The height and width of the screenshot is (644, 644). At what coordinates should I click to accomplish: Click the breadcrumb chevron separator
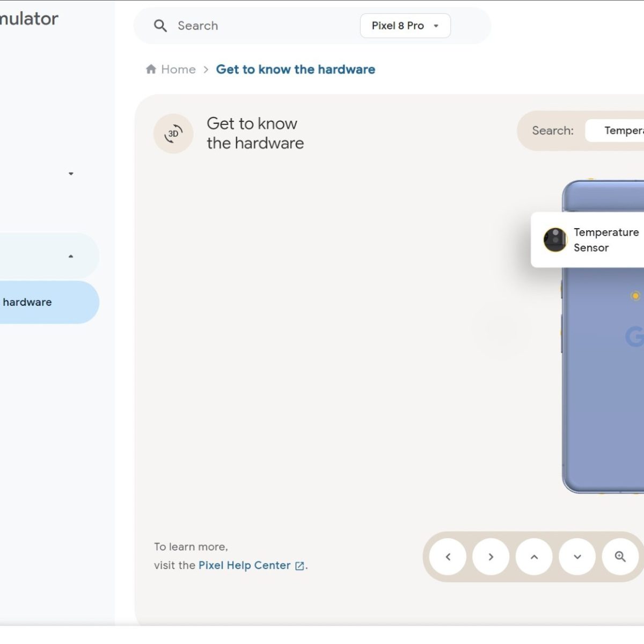click(206, 70)
